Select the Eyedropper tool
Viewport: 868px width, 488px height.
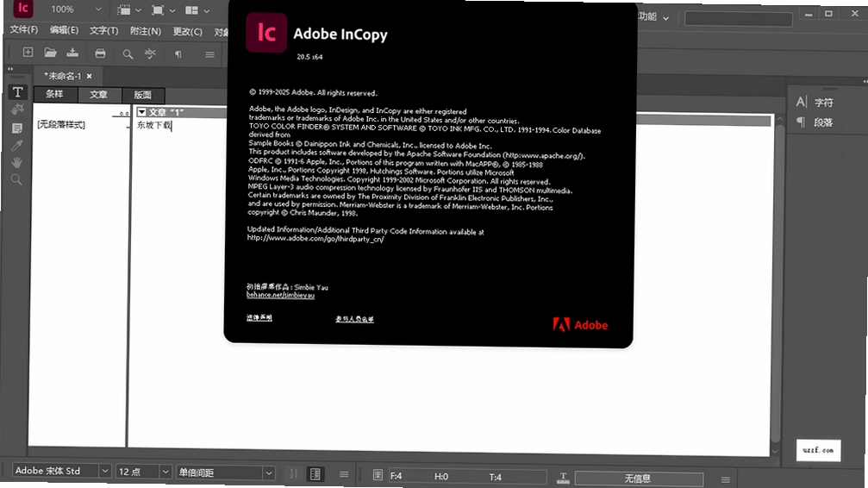[17, 146]
